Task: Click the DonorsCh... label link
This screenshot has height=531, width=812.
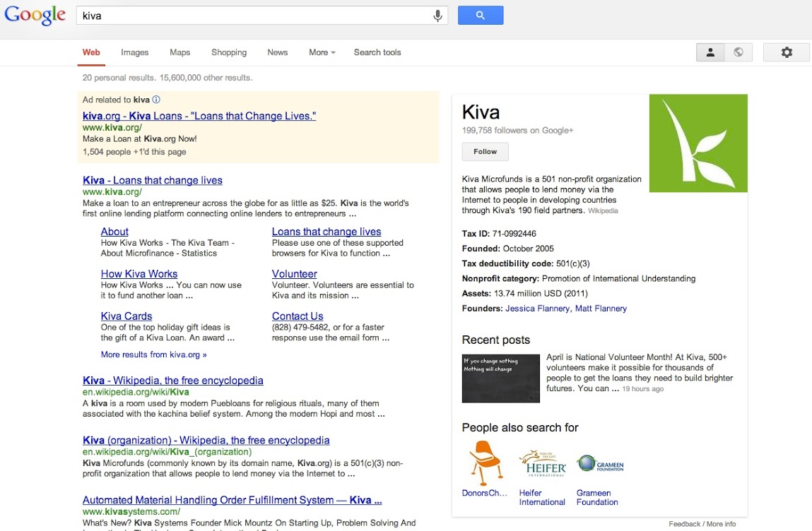Action: click(x=484, y=493)
